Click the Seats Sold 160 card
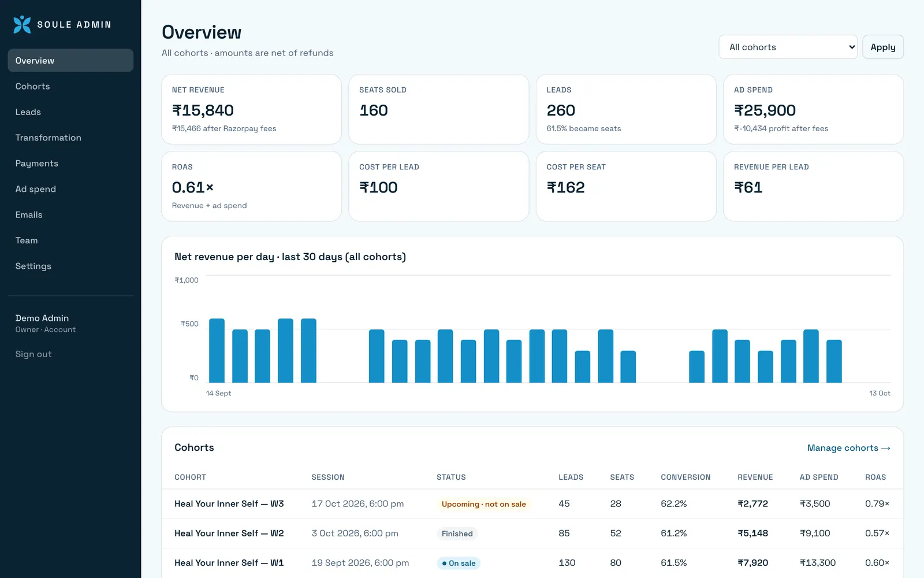 point(439,109)
